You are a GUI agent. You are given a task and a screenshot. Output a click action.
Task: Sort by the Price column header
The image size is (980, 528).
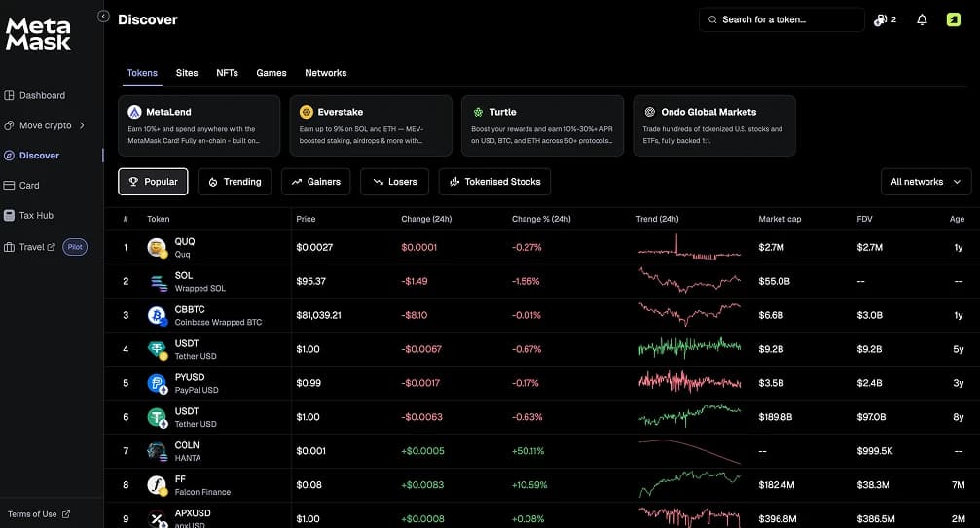click(x=306, y=219)
